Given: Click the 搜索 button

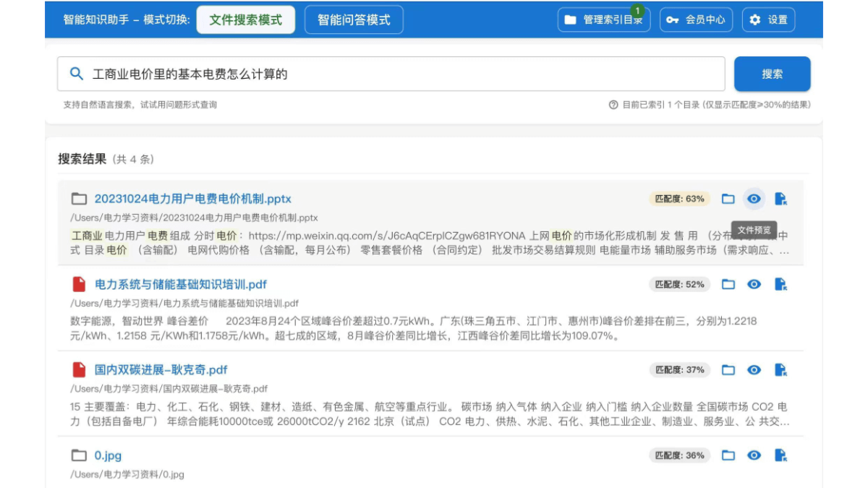Looking at the screenshot, I should [772, 74].
